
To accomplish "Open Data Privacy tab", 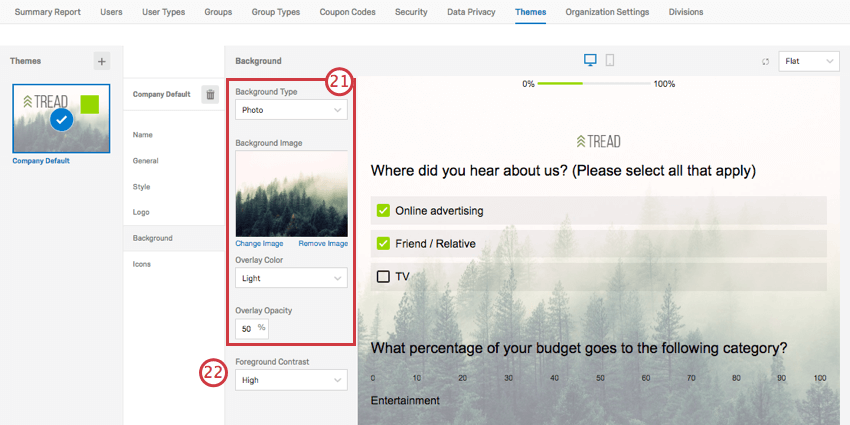I will point(471,12).
